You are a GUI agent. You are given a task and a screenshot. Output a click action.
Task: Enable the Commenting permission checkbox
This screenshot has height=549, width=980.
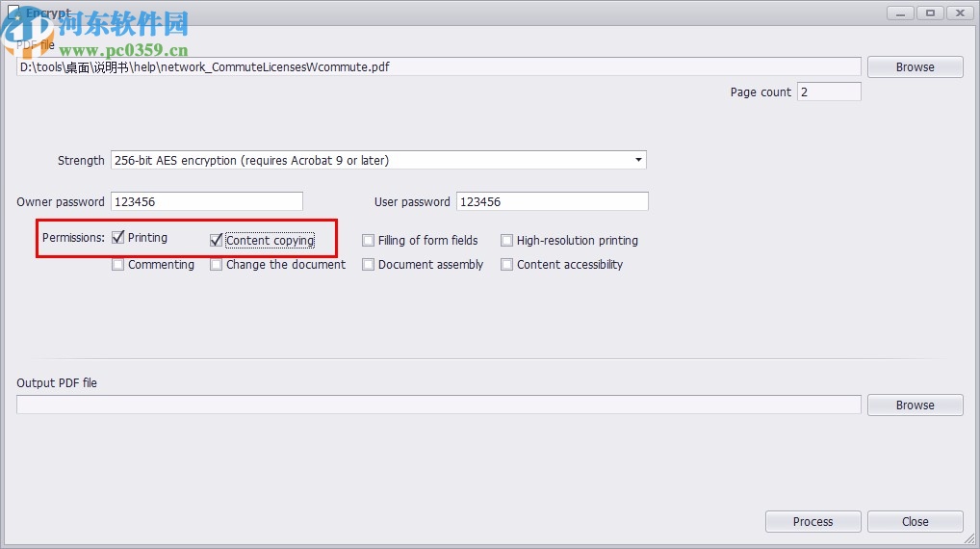(x=118, y=265)
